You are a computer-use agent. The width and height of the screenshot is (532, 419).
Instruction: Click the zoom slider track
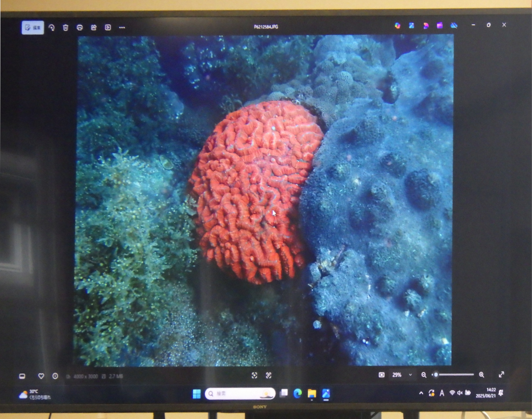tap(454, 375)
